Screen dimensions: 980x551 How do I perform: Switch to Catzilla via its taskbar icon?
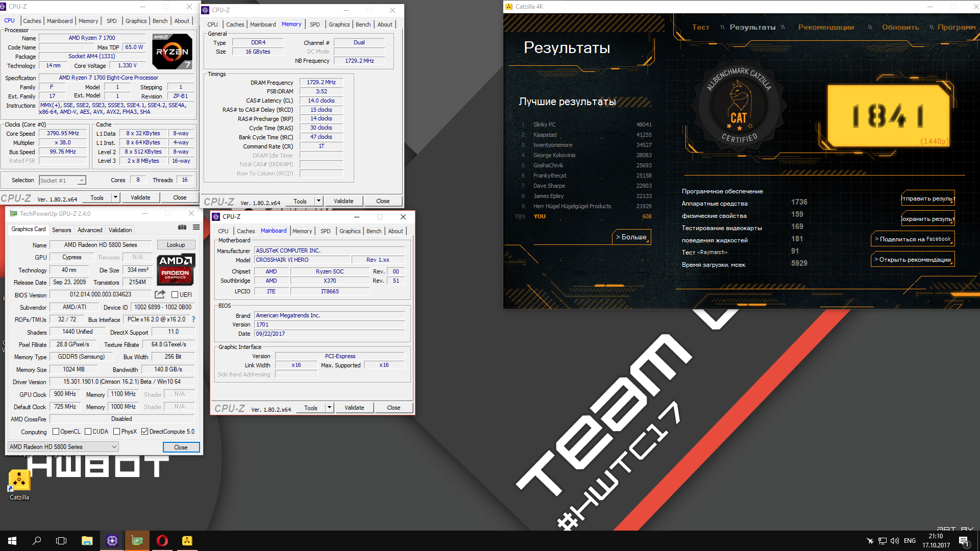pos(187,541)
